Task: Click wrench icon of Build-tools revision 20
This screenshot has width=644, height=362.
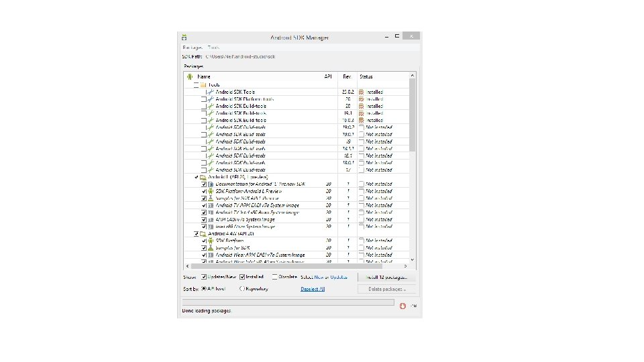Action: point(211,106)
